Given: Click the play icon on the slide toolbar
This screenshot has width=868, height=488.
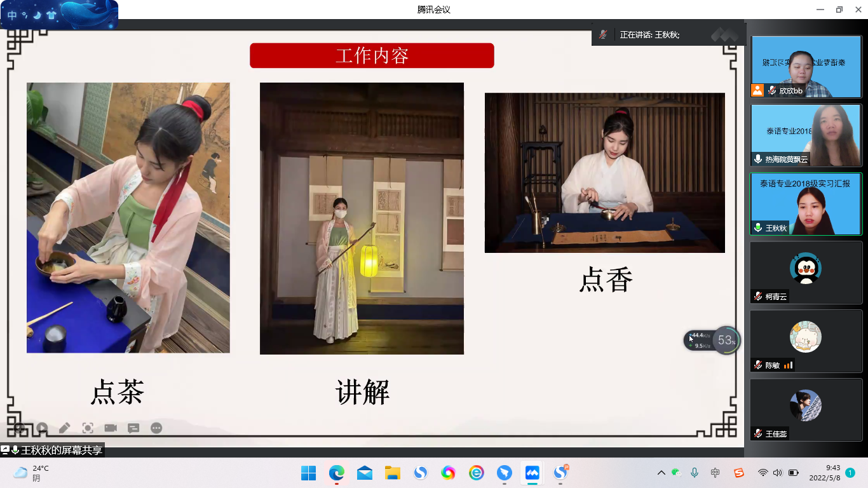Looking at the screenshot, I should (x=42, y=428).
